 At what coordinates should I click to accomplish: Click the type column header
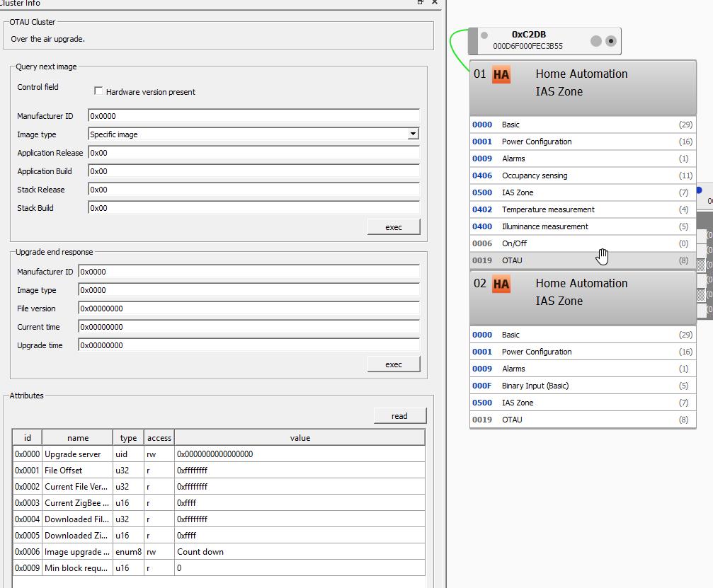click(128, 437)
